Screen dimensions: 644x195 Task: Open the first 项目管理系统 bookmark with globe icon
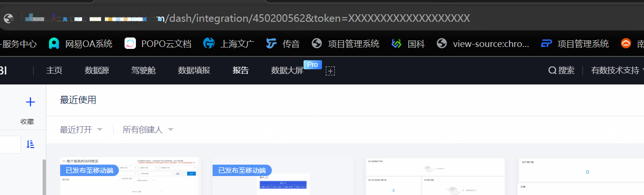(346, 44)
